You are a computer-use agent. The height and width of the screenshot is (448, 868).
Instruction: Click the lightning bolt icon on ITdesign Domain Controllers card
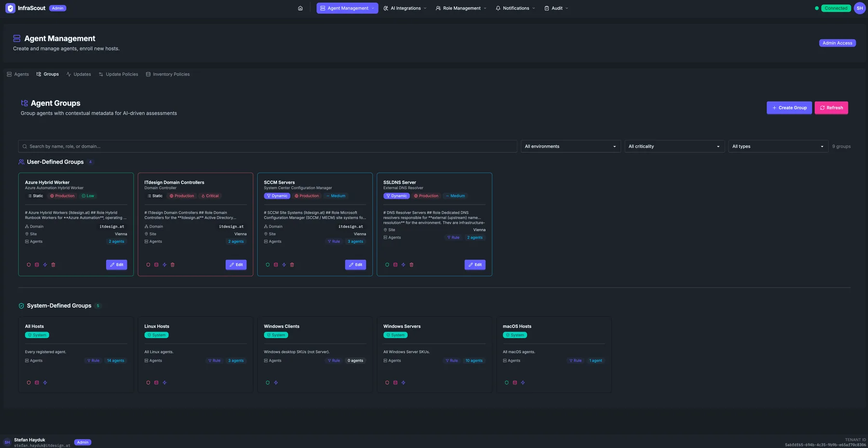165,265
